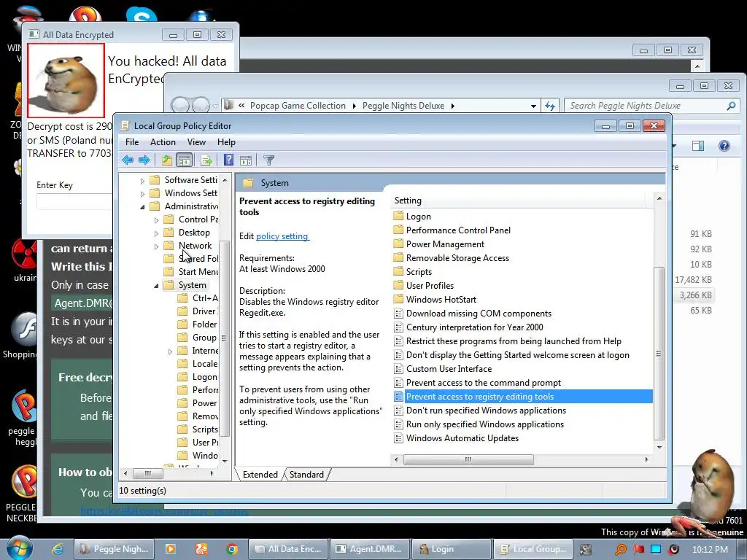
Task: Select Prevent access to the command prompt
Action: point(478,383)
